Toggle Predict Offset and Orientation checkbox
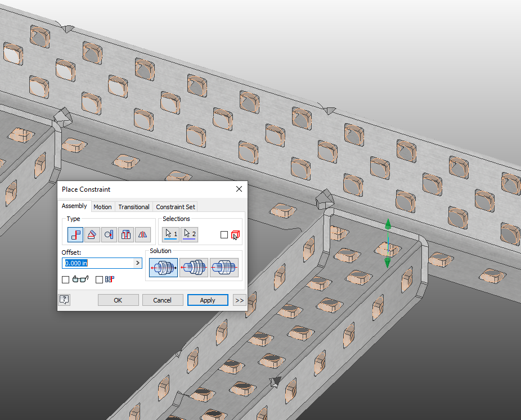This screenshot has width=521, height=420. 99,279
